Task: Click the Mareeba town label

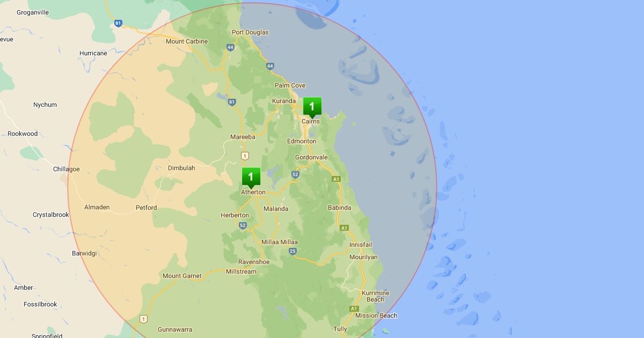Action: click(x=243, y=137)
